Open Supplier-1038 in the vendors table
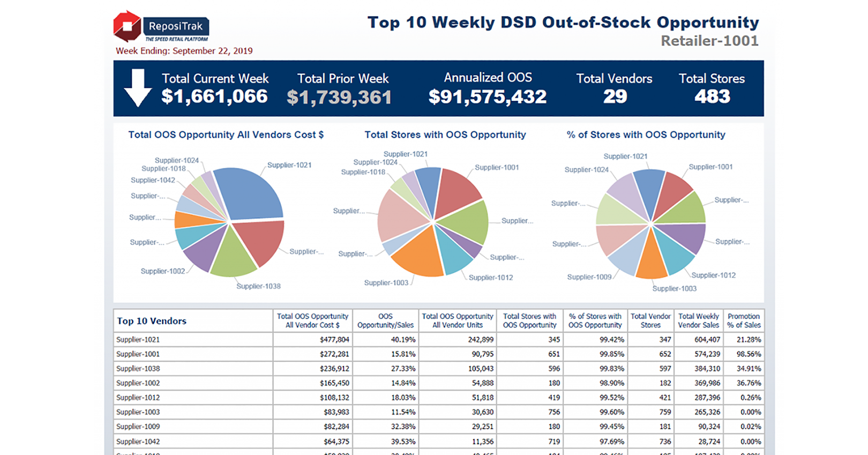The image size is (868, 455). pyautogui.click(x=138, y=369)
